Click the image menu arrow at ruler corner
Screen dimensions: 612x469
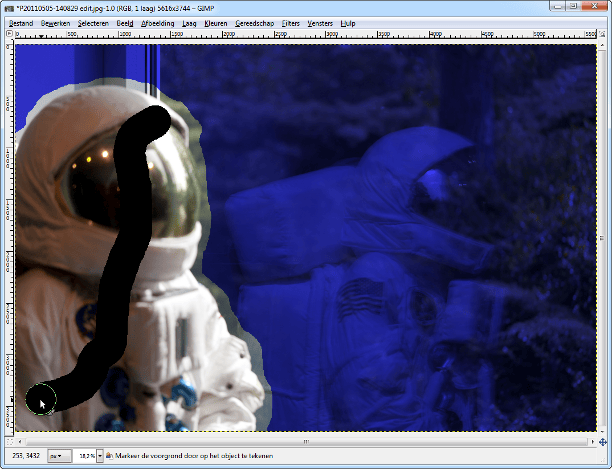[x=10, y=34]
